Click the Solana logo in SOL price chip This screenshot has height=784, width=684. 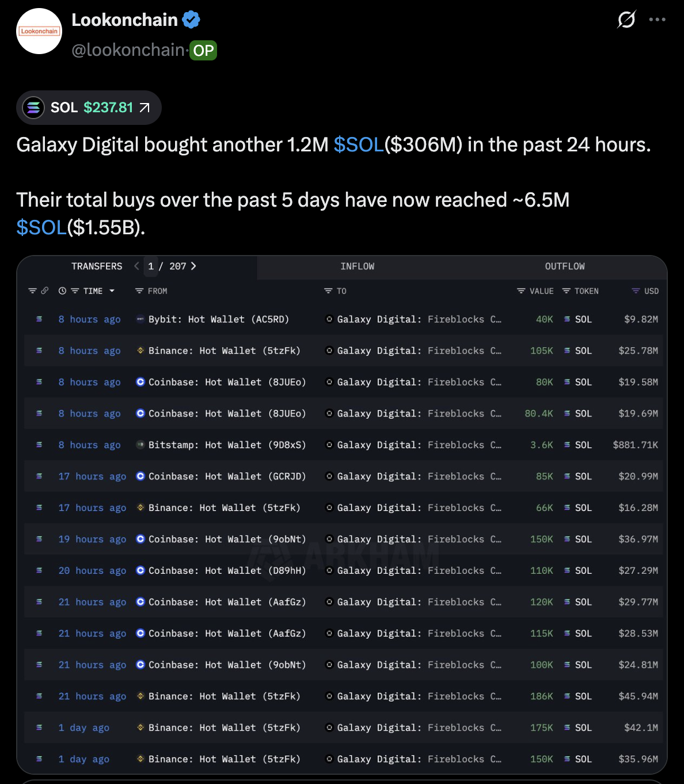pyautogui.click(x=33, y=108)
